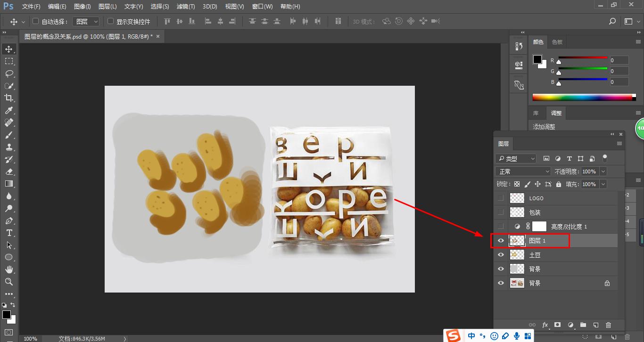Image resolution: width=644 pixels, height=342 pixels.
Task: Select the Zoom tool
Action: pyautogui.click(x=9, y=282)
